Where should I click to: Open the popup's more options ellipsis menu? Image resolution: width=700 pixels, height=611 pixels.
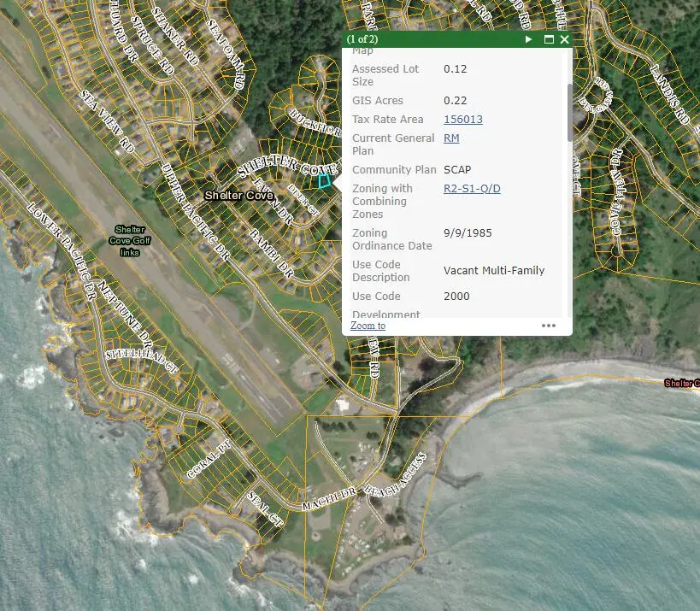(548, 326)
